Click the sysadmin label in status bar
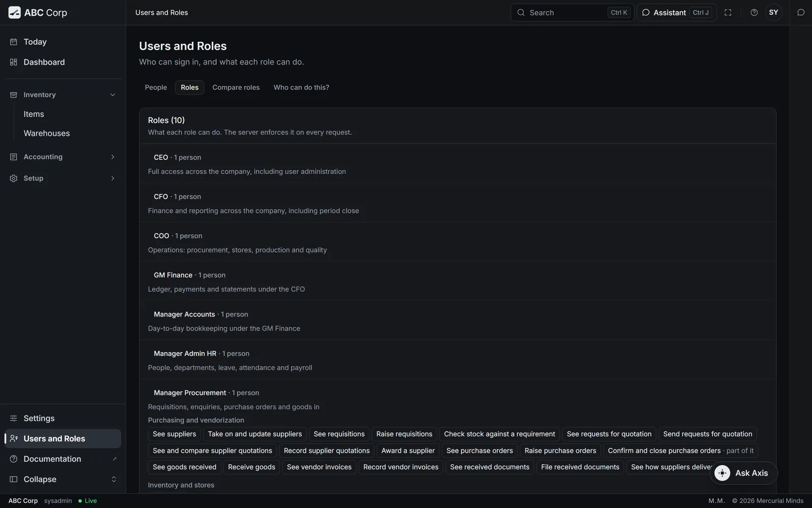This screenshot has height=508, width=812. [x=58, y=501]
